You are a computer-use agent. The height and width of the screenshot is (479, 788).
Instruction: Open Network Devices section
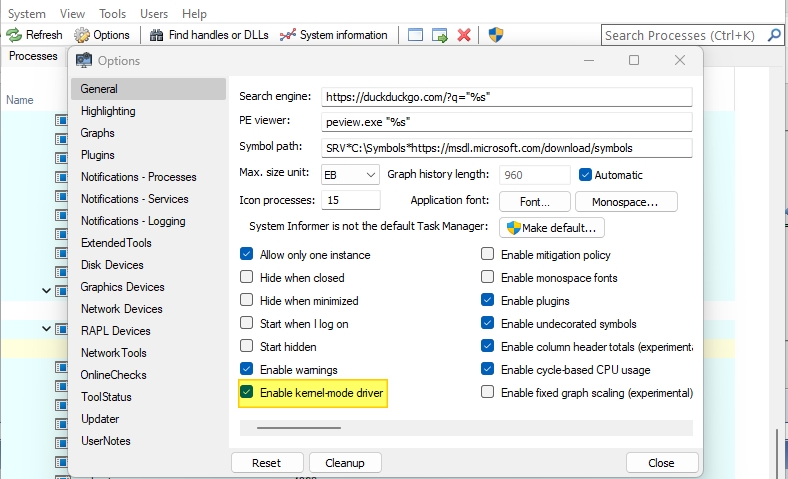point(148,309)
